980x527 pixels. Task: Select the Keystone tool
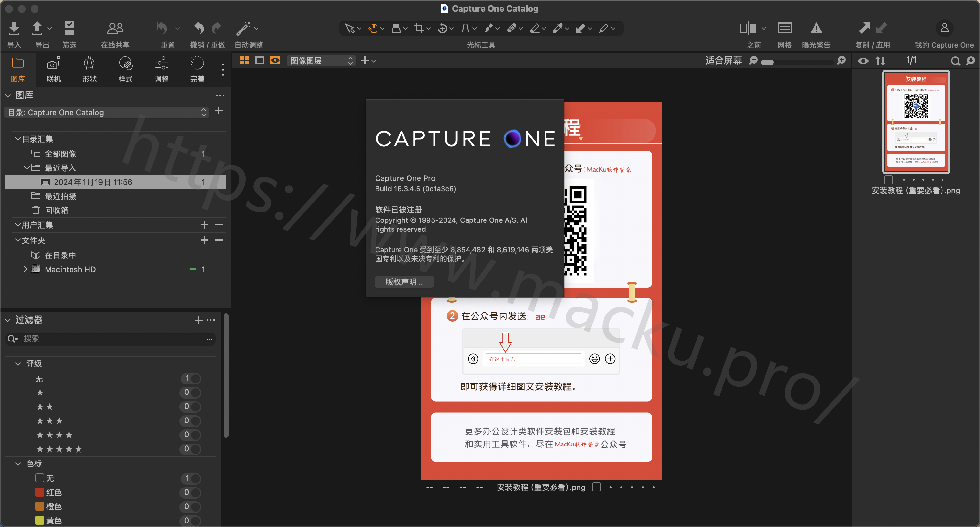click(x=465, y=28)
